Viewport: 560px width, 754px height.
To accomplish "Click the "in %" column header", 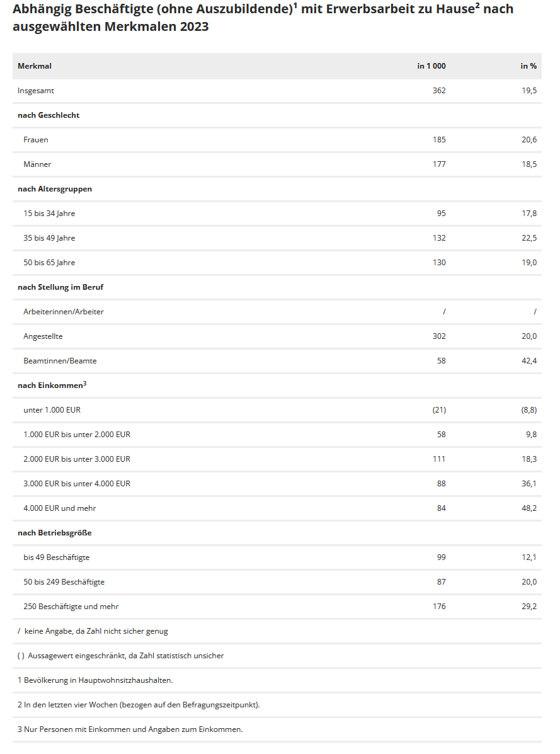I will click(x=529, y=66).
